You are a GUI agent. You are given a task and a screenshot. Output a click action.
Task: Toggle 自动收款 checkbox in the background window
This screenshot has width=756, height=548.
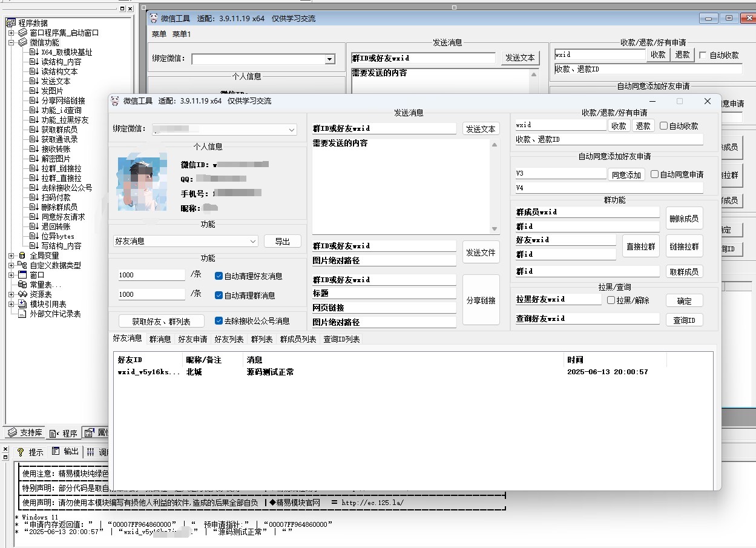[703, 55]
